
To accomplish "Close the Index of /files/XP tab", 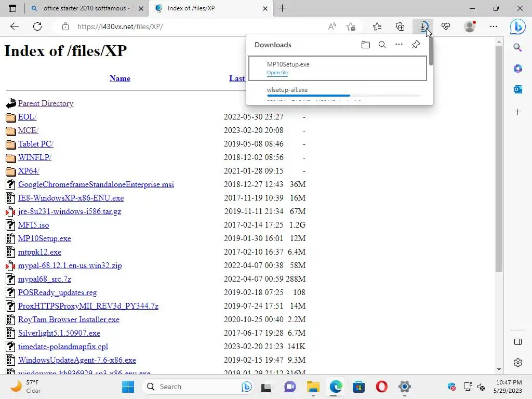I will tap(265, 8).
